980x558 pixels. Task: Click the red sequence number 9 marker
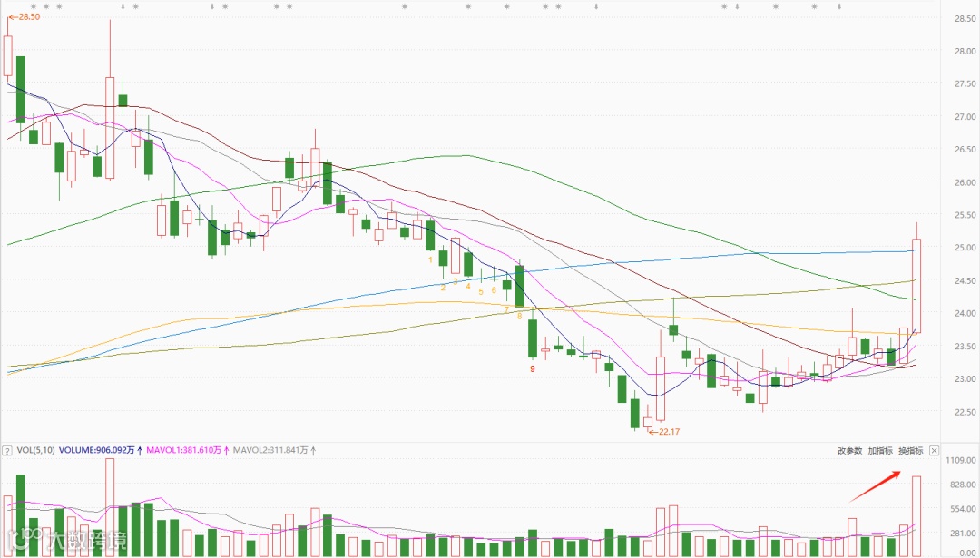[533, 369]
